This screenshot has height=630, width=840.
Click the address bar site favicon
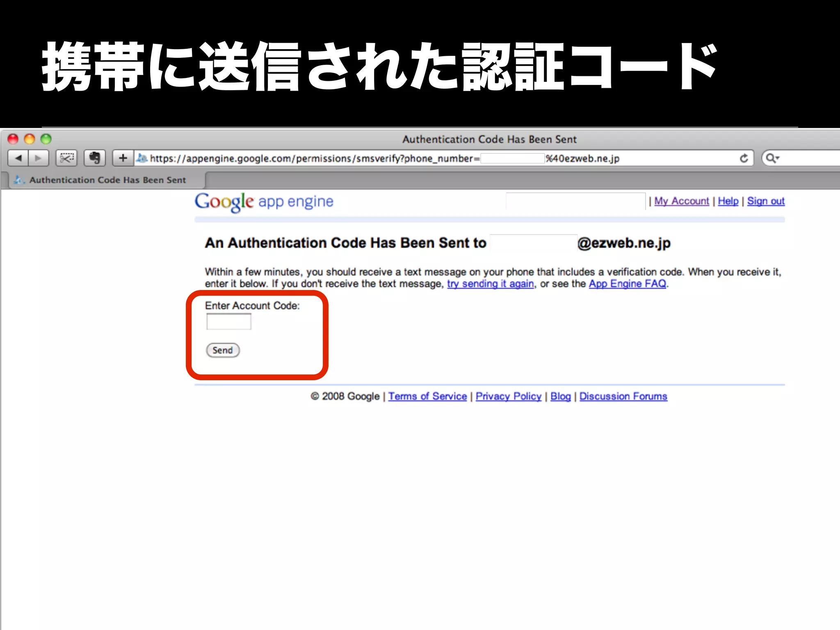pyautogui.click(x=142, y=158)
